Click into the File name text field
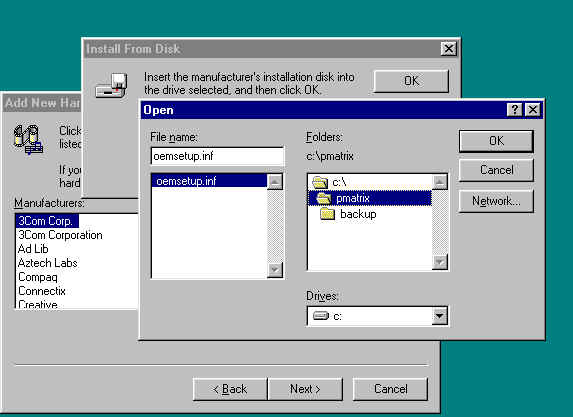Screen dimensions: 573x417 (217, 156)
